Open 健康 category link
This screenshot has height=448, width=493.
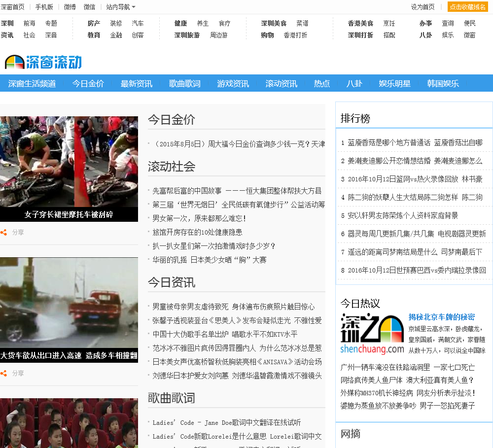(x=180, y=23)
